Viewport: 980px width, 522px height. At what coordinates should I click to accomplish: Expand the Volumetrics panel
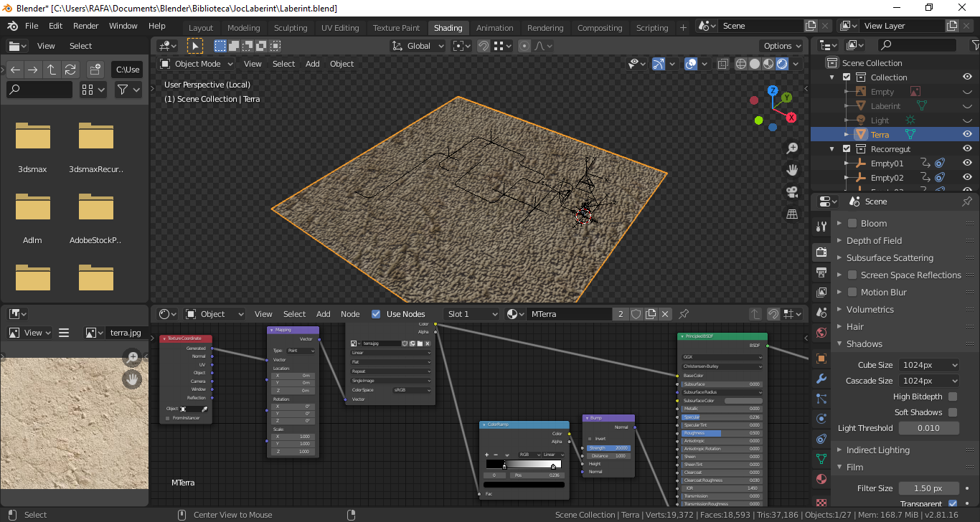[870, 309]
